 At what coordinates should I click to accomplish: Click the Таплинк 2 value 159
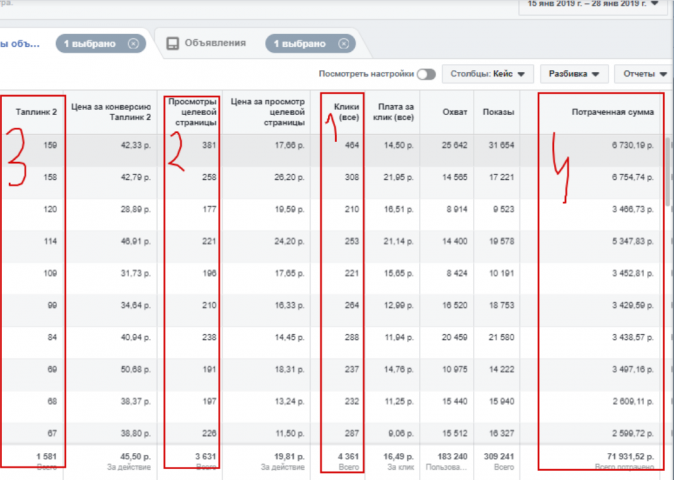tap(50, 146)
